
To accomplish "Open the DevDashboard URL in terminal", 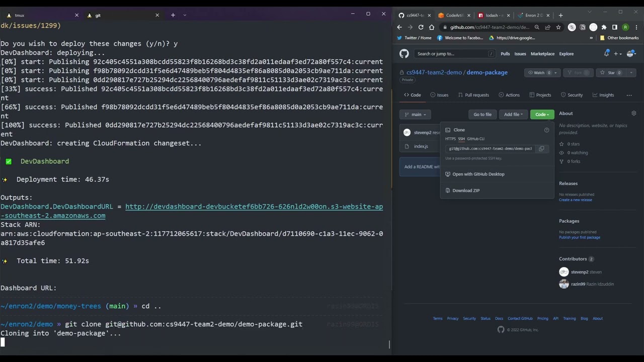I will click(254, 207).
